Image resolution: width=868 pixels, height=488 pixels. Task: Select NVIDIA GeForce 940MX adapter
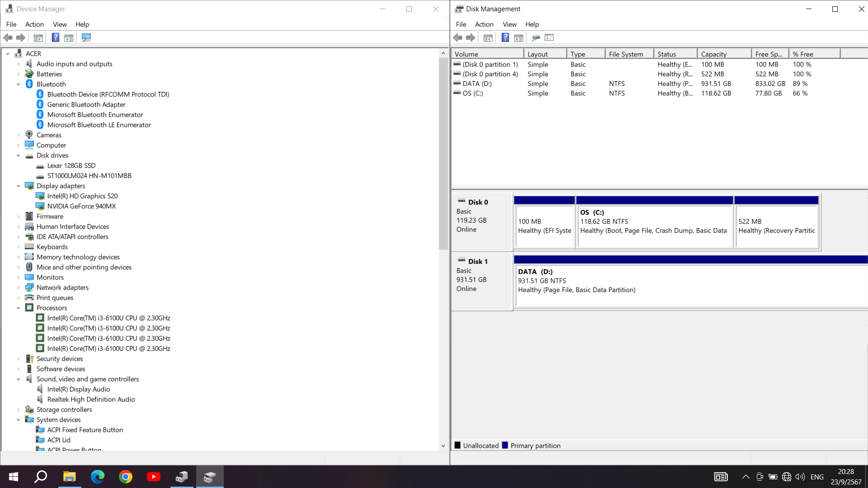[x=81, y=206]
